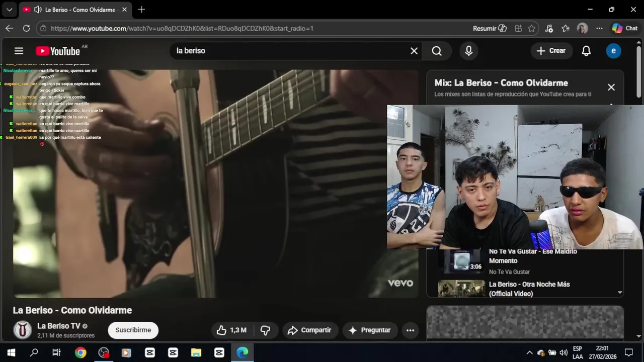Open YouTube notifications bell
This screenshot has width=644, height=362.
586,51
